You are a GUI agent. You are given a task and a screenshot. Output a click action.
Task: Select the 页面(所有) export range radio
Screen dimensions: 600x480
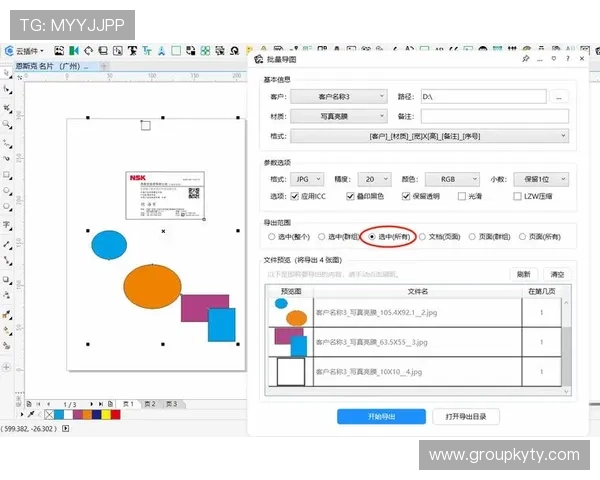(x=522, y=237)
